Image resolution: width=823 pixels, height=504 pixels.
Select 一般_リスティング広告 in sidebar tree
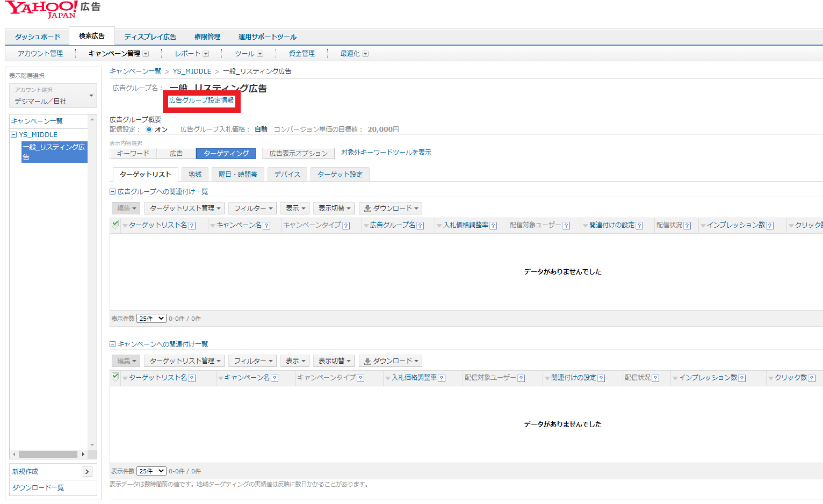coord(54,152)
